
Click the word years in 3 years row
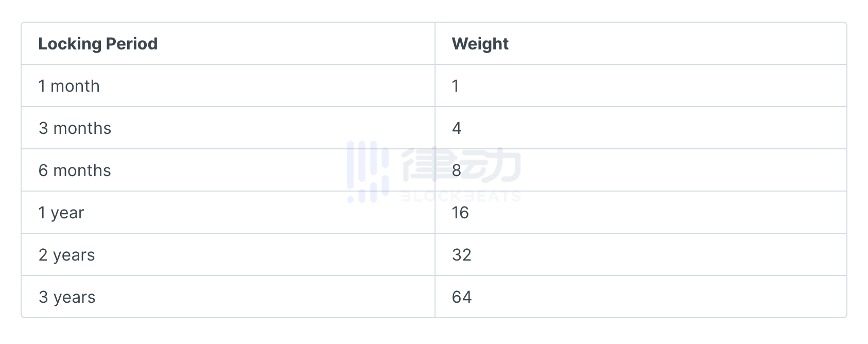(x=75, y=298)
